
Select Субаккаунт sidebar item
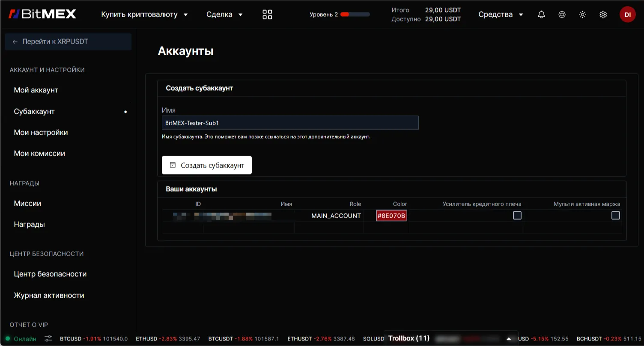coord(34,112)
